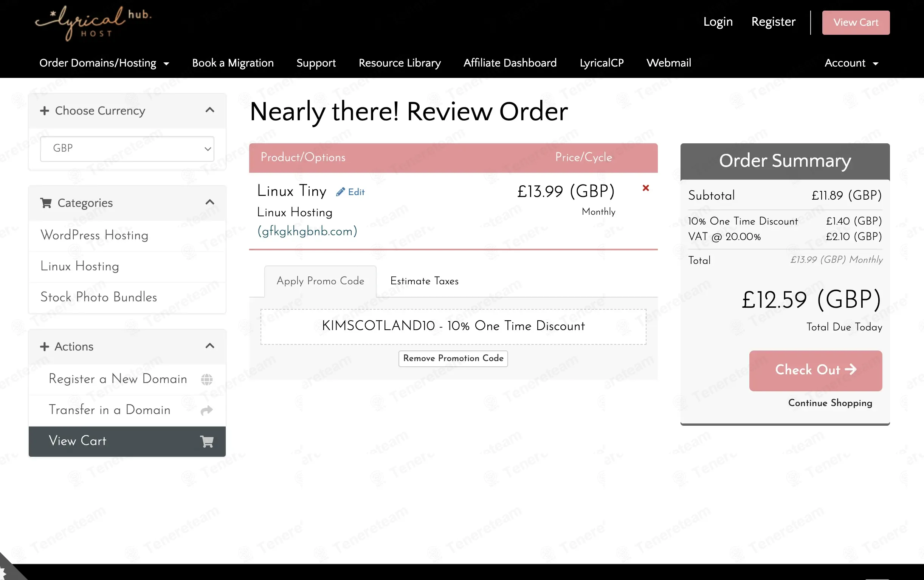The image size is (924, 580).
Task: Click the Remove Promotion Code button
Action: click(x=453, y=358)
